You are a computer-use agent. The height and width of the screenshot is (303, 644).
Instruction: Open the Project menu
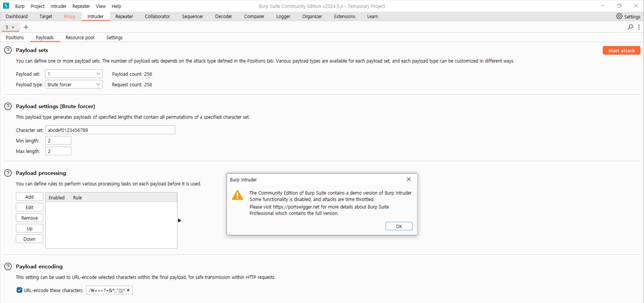click(37, 6)
